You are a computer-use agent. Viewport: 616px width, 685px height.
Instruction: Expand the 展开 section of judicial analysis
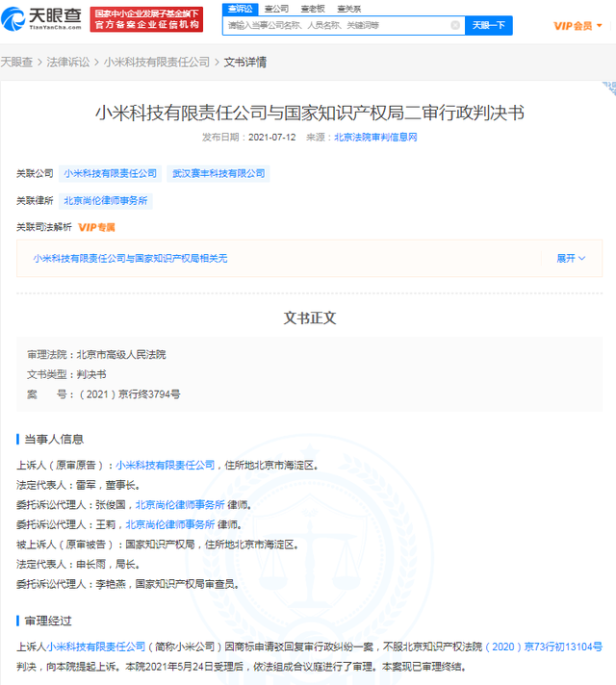click(x=570, y=258)
